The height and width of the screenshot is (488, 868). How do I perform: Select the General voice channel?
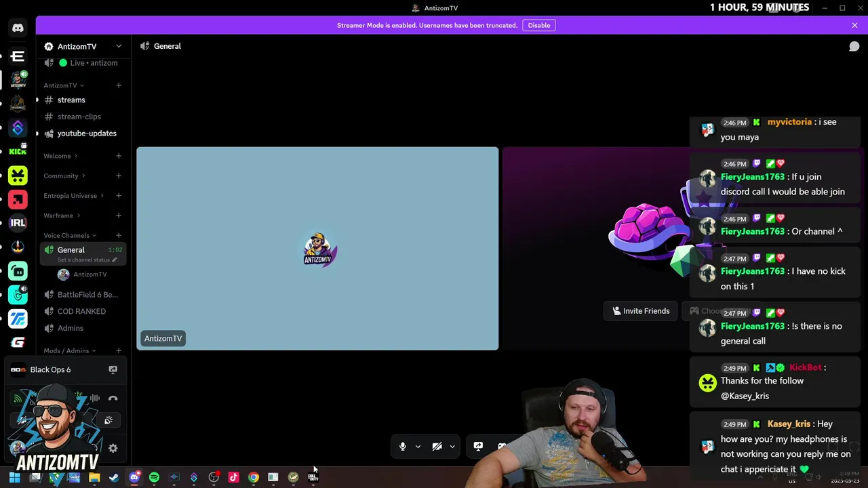(x=71, y=249)
